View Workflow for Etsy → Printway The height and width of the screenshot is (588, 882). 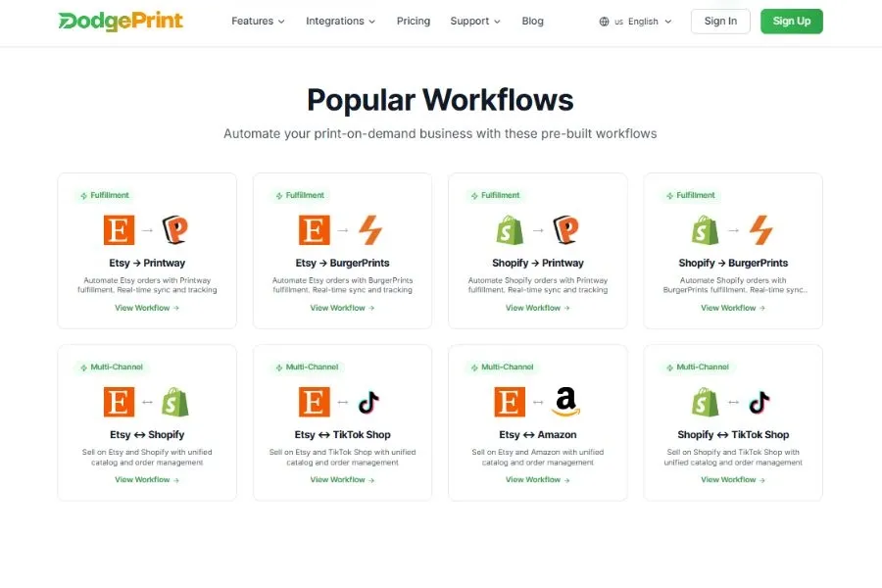147,308
